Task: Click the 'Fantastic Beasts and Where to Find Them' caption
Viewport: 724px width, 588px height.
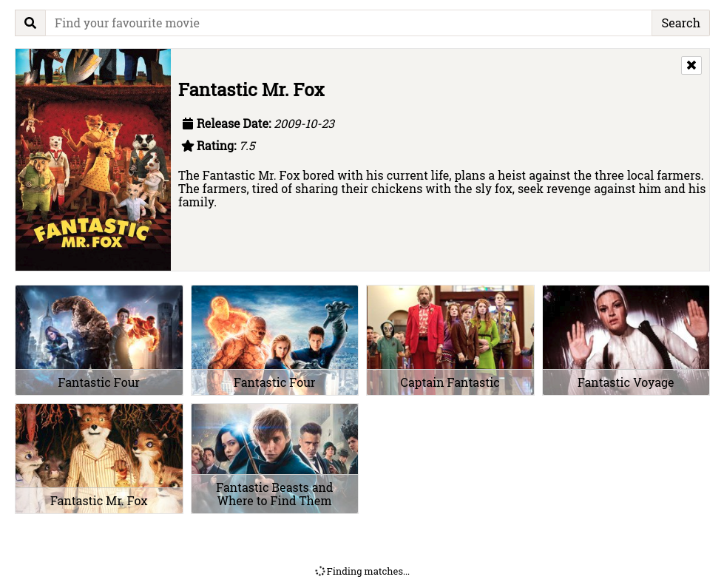Action: 274,494
